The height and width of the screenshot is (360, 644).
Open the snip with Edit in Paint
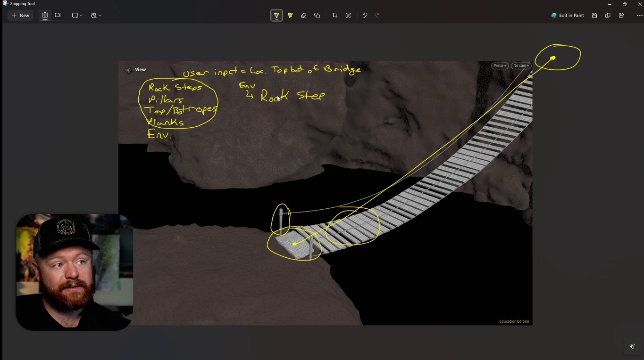pyautogui.click(x=568, y=16)
